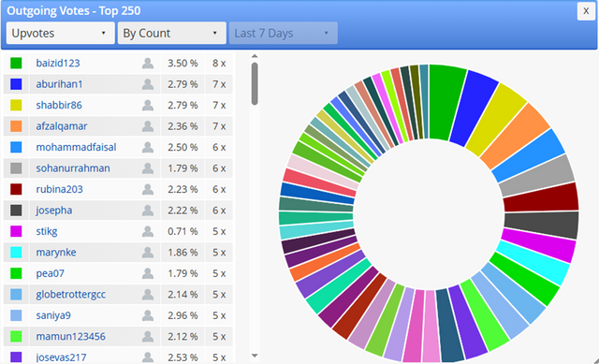Viewport: 599px width, 364px height.
Task: Click the blue color swatch for aburihan1
Action: pyautogui.click(x=16, y=84)
